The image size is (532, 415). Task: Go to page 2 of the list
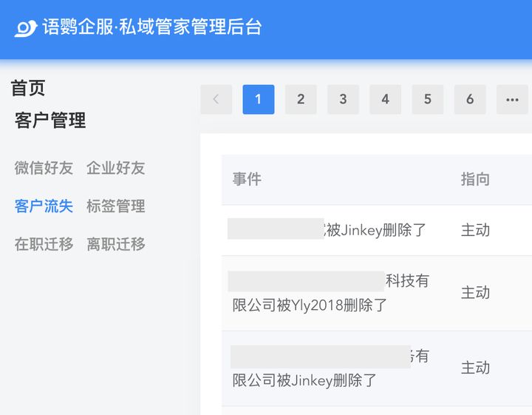(301, 99)
